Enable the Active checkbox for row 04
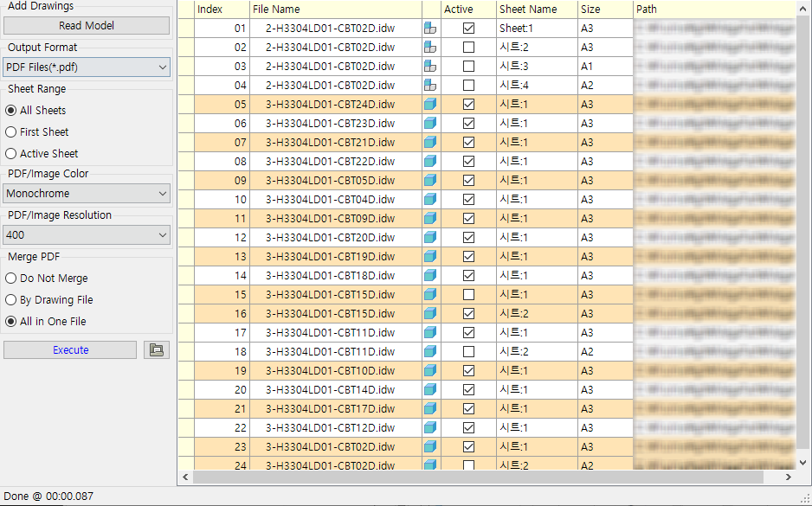This screenshot has height=506, width=812. click(468, 86)
